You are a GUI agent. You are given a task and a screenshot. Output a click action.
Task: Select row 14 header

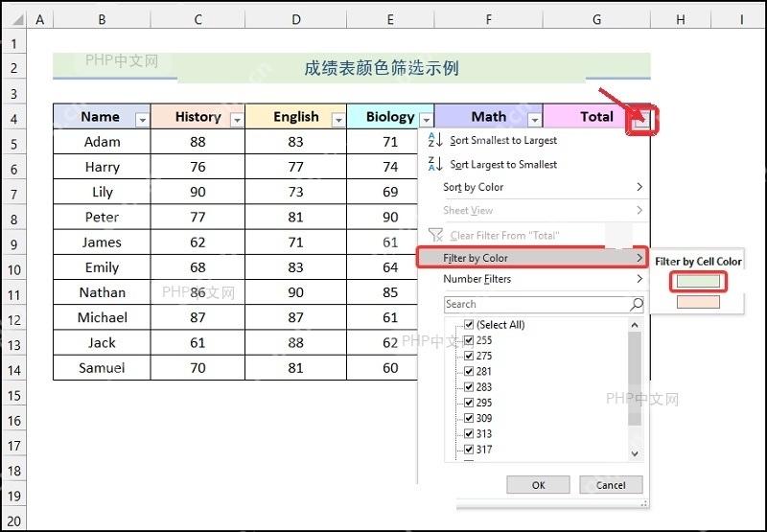click(x=14, y=370)
